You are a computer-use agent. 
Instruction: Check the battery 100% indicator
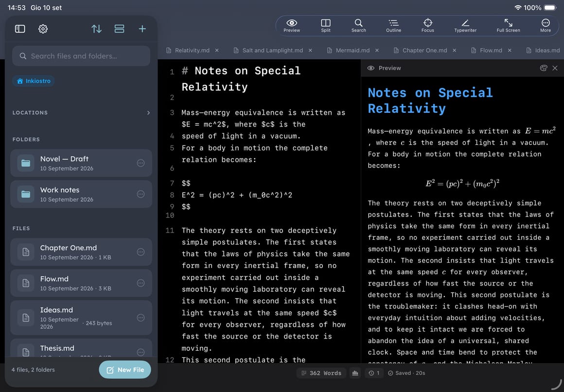click(540, 8)
